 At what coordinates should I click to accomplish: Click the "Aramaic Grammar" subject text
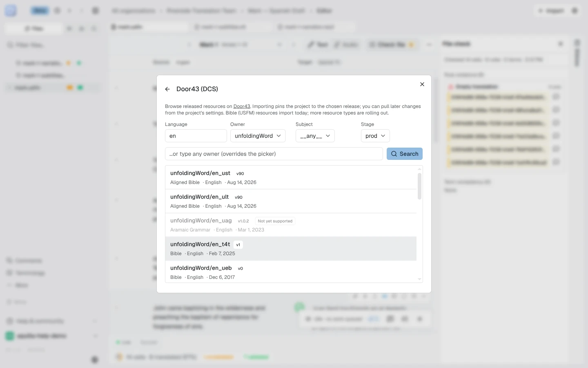(190, 230)
